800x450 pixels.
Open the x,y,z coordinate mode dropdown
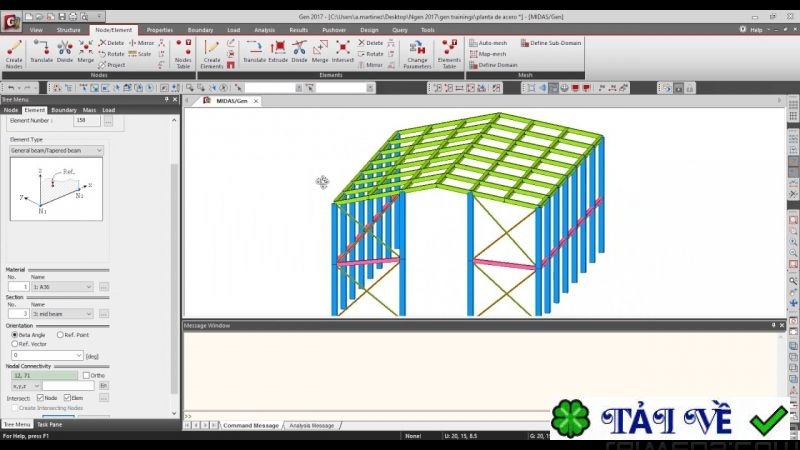26,386
